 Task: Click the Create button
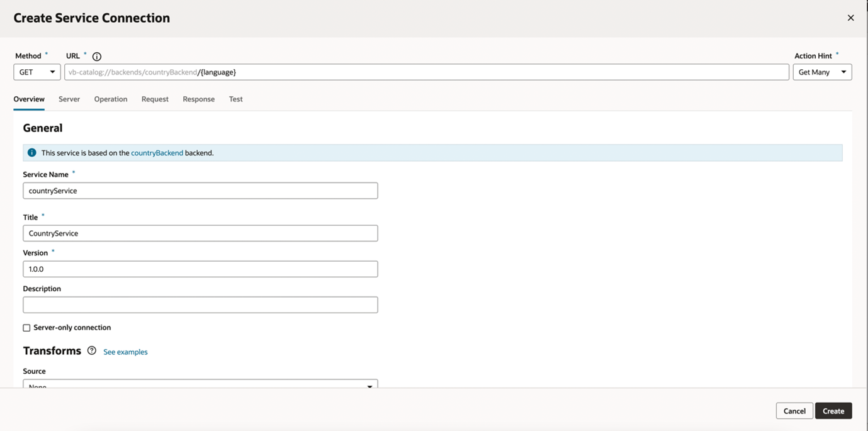pyautogui.click(x=833, y=410)
